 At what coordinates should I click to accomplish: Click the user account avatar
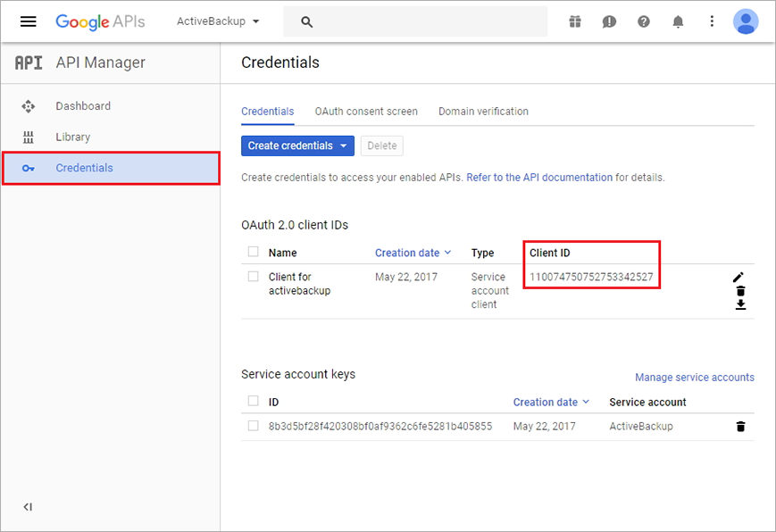(x=746, y=21)
